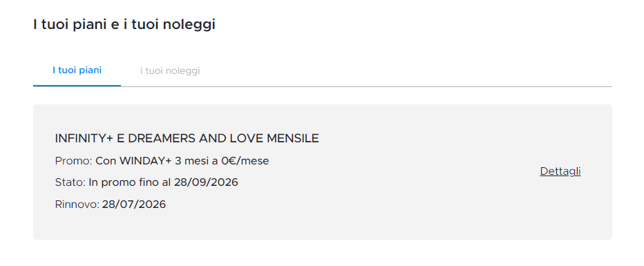Select the I tuoi piani tab
Image resolution: width=644 pixels, height=266 pixels.
[77, 70]
